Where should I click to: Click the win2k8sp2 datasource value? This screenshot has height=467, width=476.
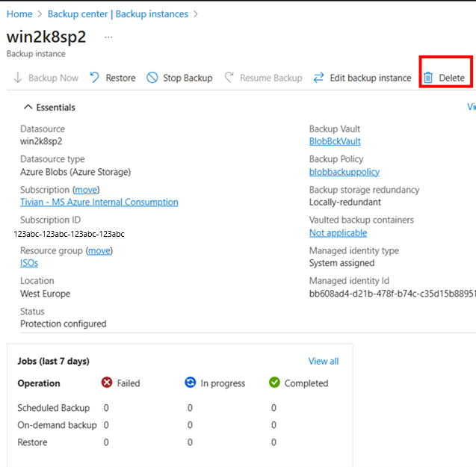[41, 141]
